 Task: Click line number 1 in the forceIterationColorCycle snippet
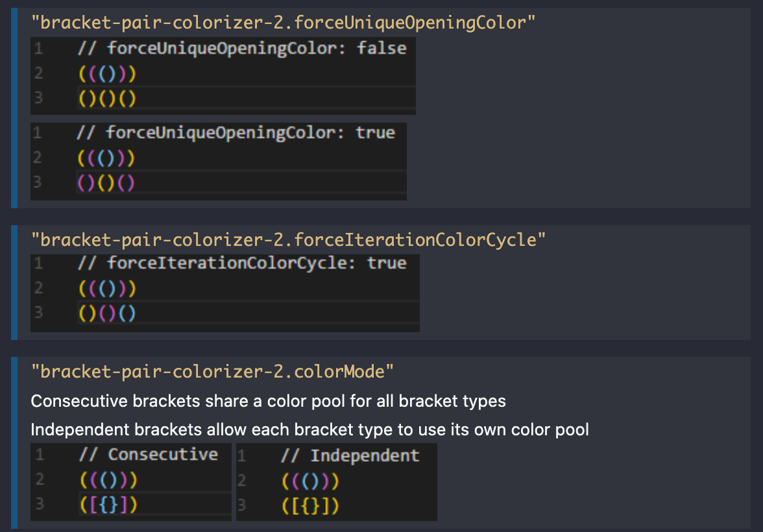(37, 263)
